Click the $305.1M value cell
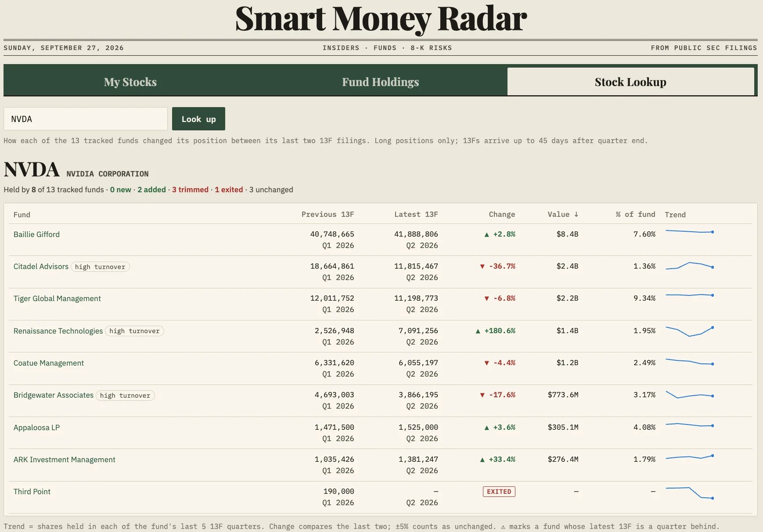 [563, 428]
